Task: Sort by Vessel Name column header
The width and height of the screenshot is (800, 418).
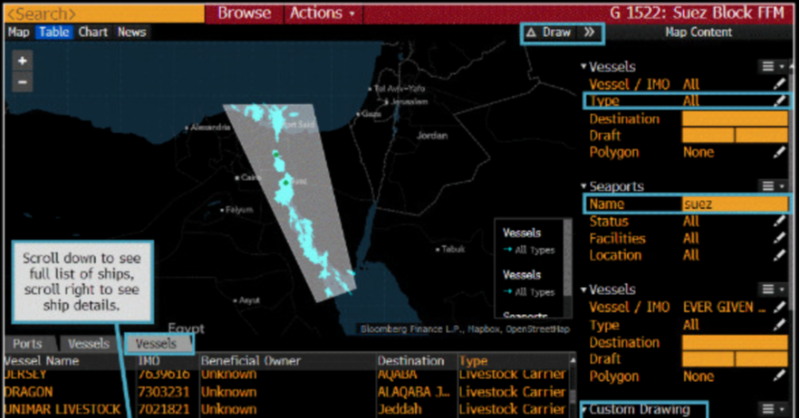Action: [x=70, y=361]
